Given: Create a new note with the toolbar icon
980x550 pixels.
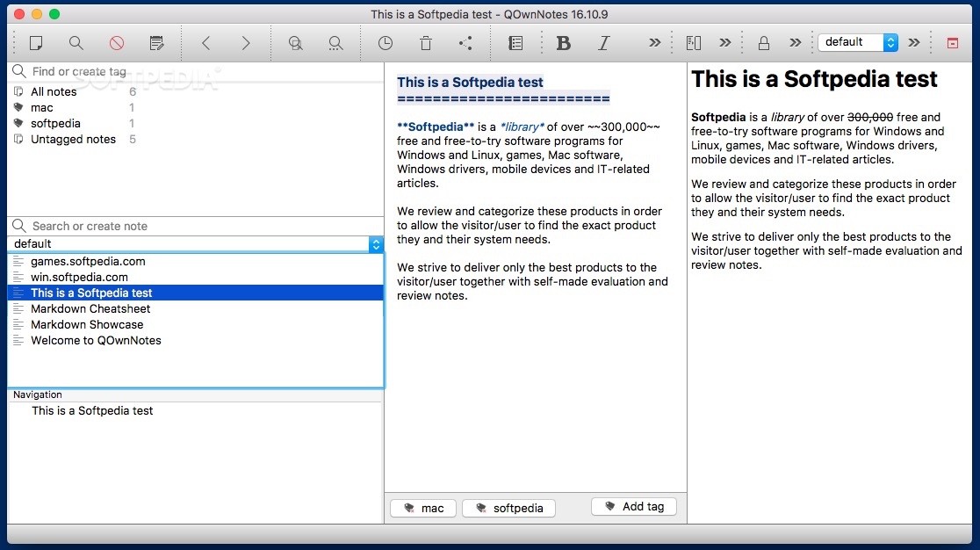Looking at the screenshot, I should (36, 42).
